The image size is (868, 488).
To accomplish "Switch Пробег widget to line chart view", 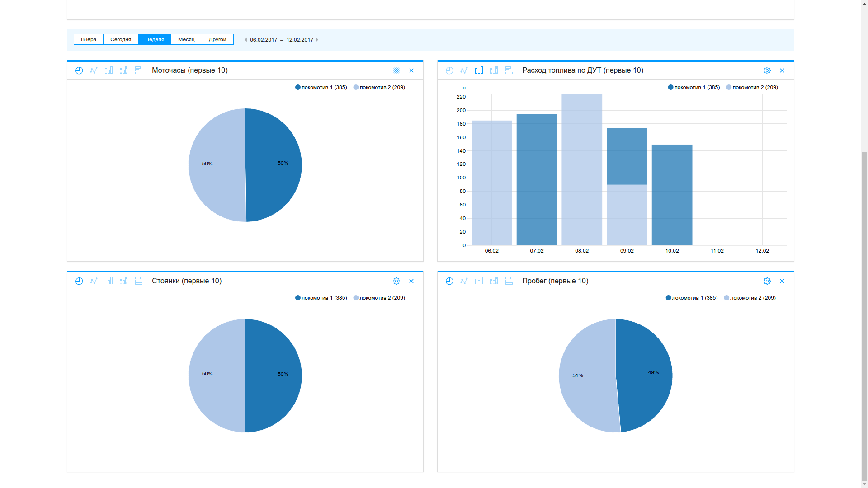I will pos(464,281).
